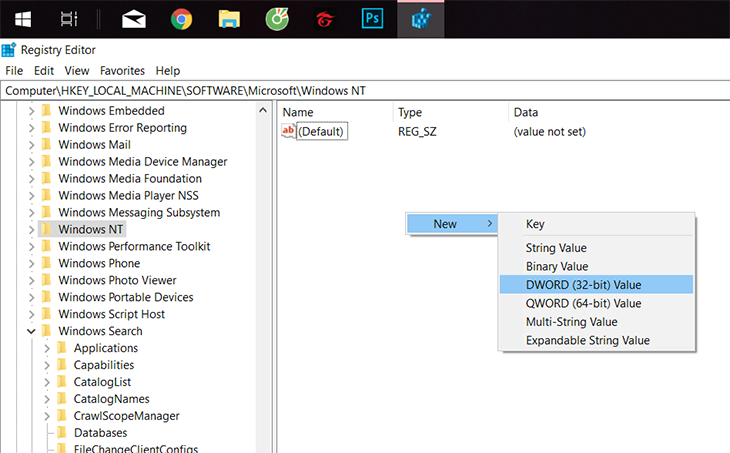Click Windows Embedded folder icon

click(x=47, y=110)
